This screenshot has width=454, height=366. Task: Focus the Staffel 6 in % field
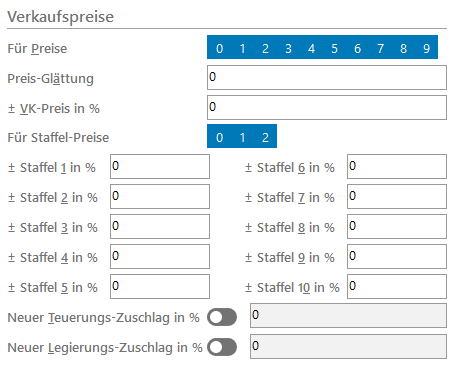tap(397, 166)
